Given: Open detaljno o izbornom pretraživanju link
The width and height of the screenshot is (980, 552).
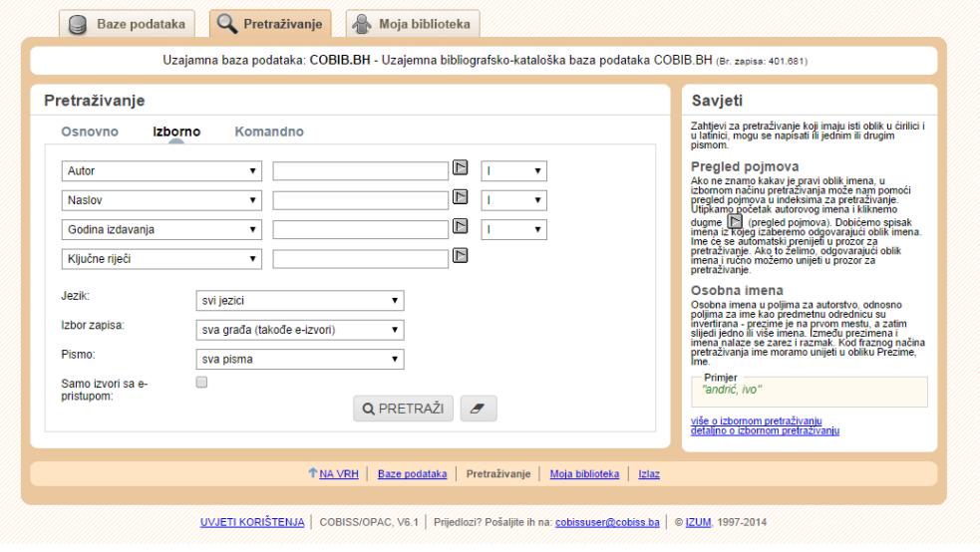Looking at the screenshot, I should click(x=765, y=430).
